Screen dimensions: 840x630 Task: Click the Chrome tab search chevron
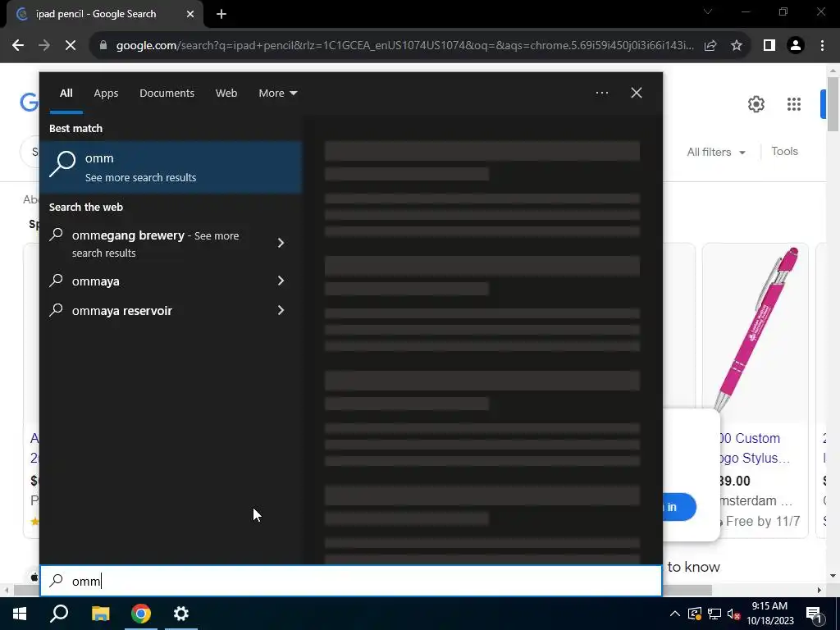(708, 11)
